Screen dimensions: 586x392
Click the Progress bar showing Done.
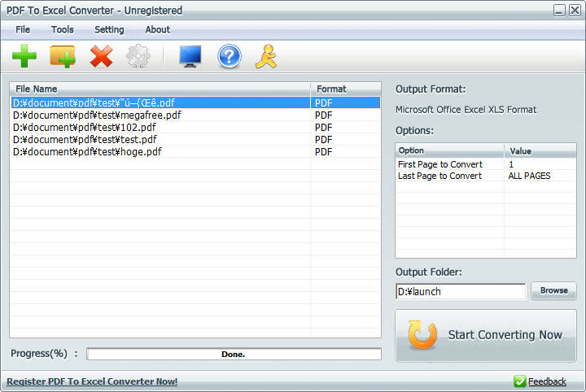(x=234, y=354)
